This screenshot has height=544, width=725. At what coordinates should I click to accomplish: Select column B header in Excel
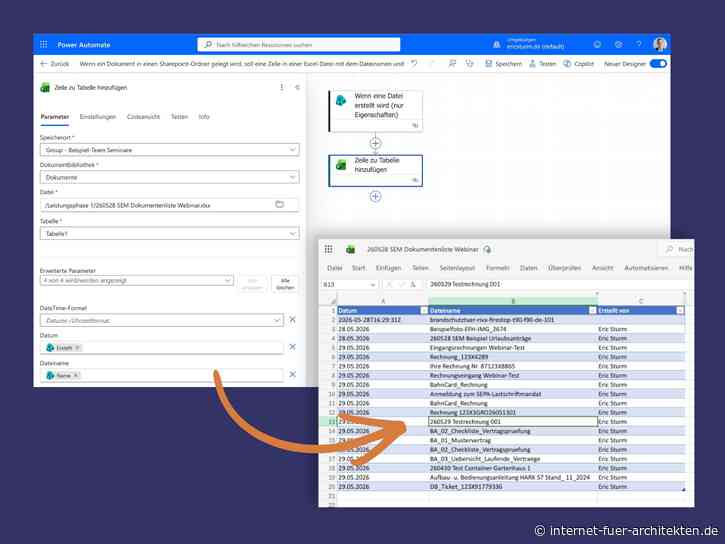click(513, 301)
